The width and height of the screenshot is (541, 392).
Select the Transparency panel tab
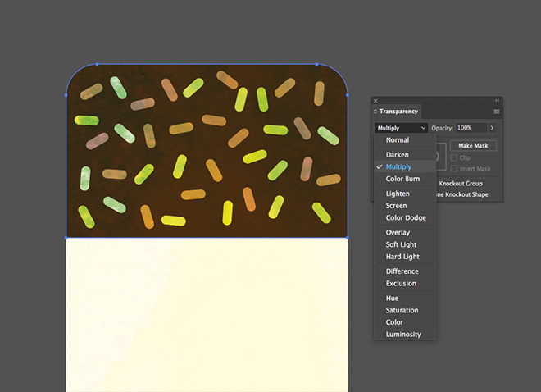pos(398,112)
